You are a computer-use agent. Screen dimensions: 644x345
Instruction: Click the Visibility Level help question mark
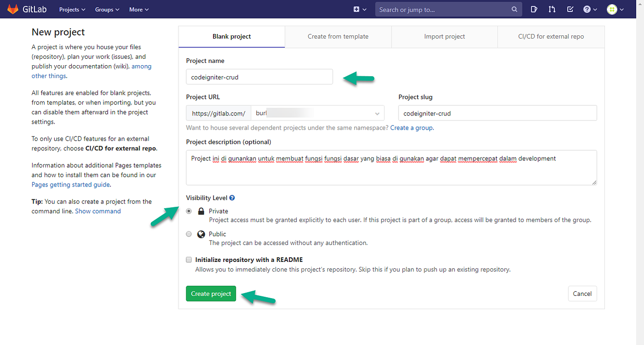pos(232,198)
